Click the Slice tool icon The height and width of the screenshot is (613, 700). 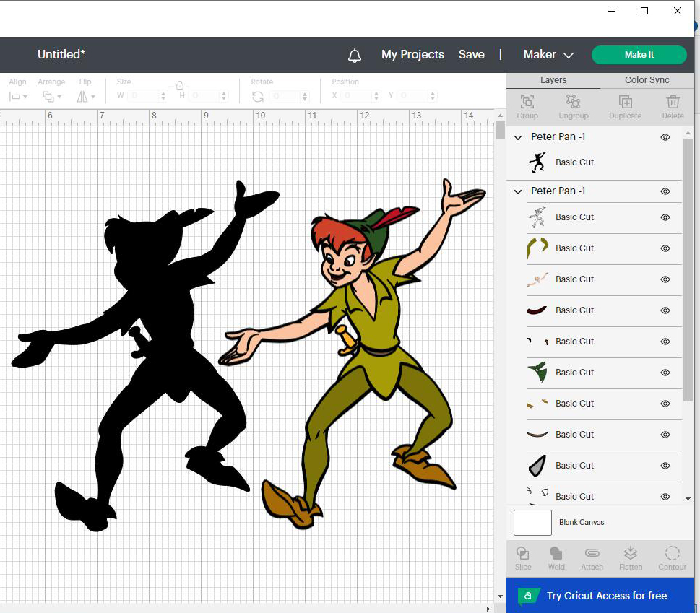click(x=523, y=554)
